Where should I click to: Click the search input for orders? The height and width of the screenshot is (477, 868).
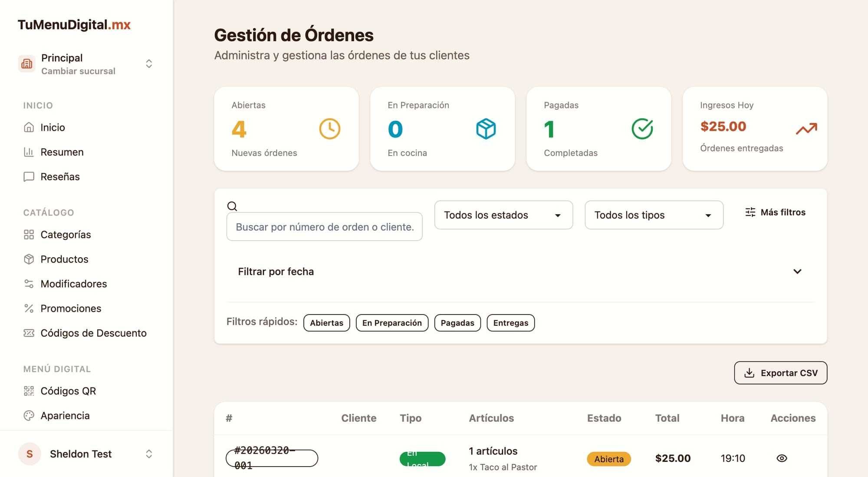click(x=325, y=226)
